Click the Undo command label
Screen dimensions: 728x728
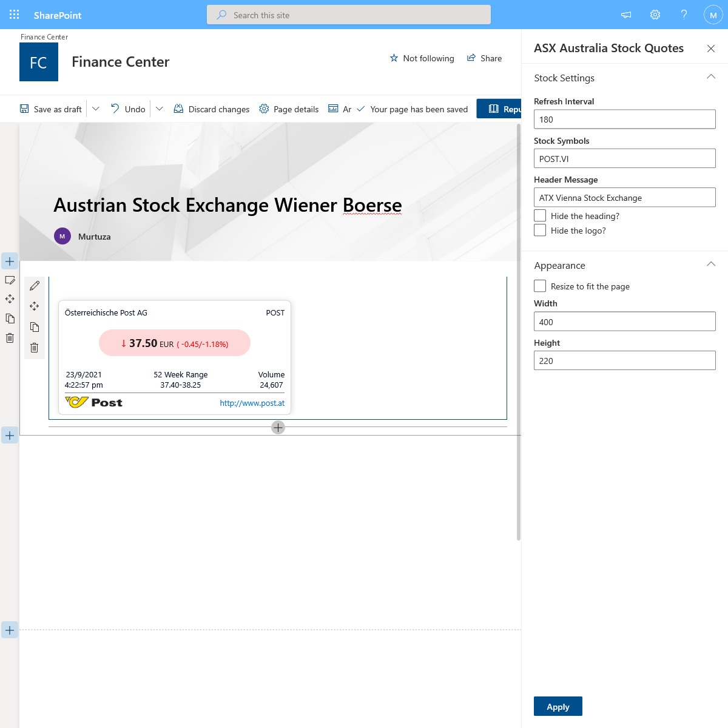[135, 109]
